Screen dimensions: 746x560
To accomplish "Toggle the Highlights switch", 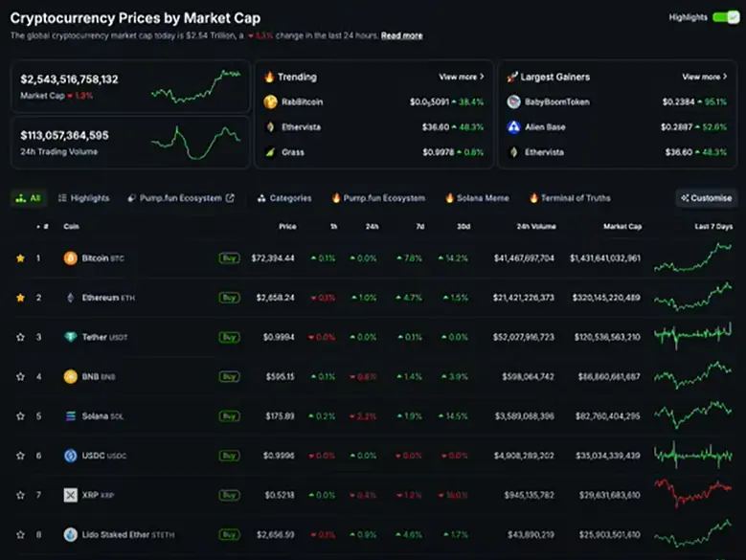I will (x=726, y=17).
